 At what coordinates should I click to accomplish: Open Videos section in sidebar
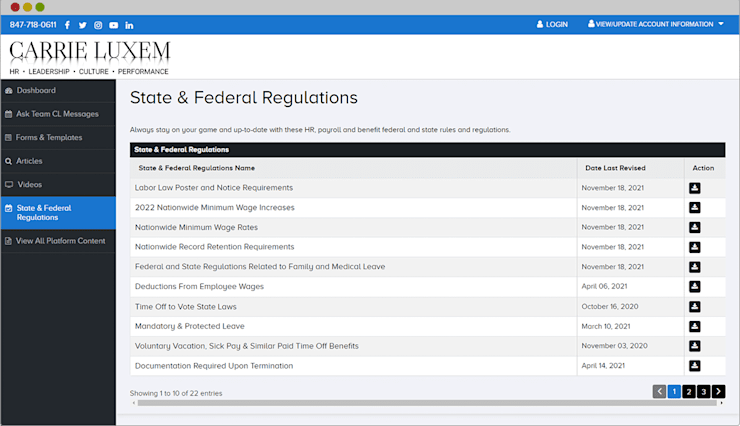[58, 185]
